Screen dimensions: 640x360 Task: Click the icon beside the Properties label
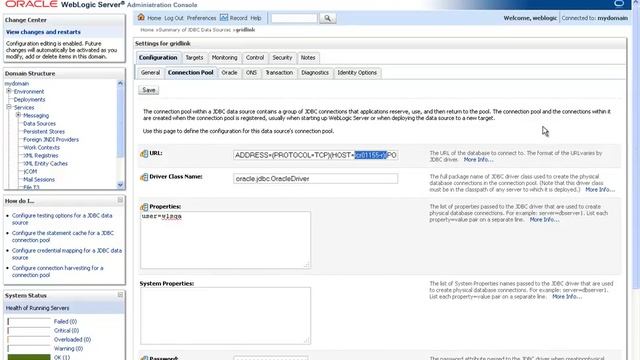144,207
